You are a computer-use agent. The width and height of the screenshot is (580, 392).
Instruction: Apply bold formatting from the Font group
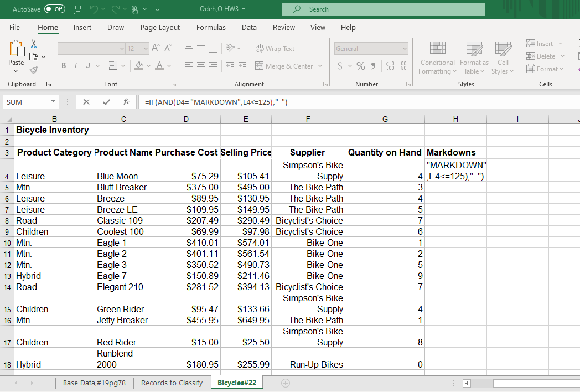(x=63, y=65)
